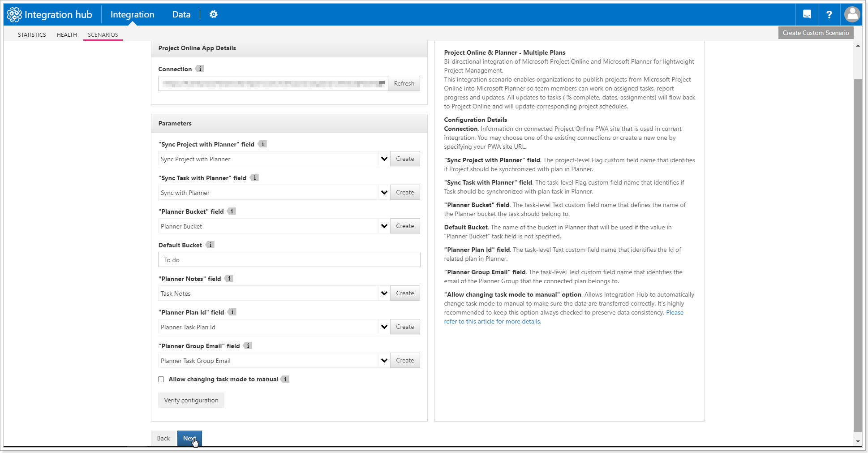Viewport: 868px width, 453px height.
Task: Refresh the connection list
Action: point(404,83)
